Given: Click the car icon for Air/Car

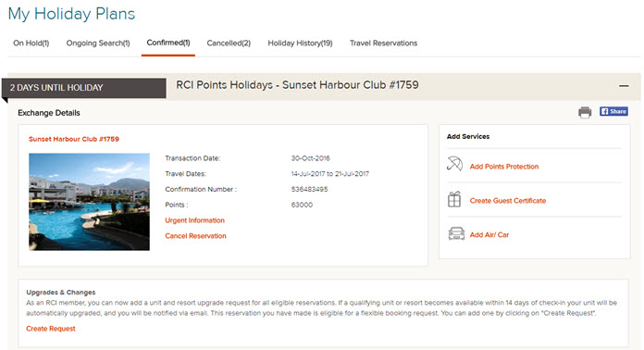Looking at the screenshot, I should tap(456, 233).
